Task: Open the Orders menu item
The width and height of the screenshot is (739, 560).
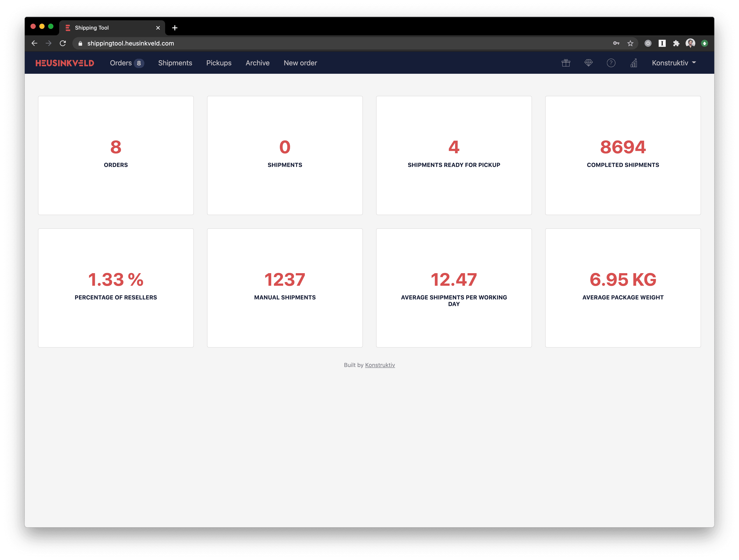Action: coord(121,63)
